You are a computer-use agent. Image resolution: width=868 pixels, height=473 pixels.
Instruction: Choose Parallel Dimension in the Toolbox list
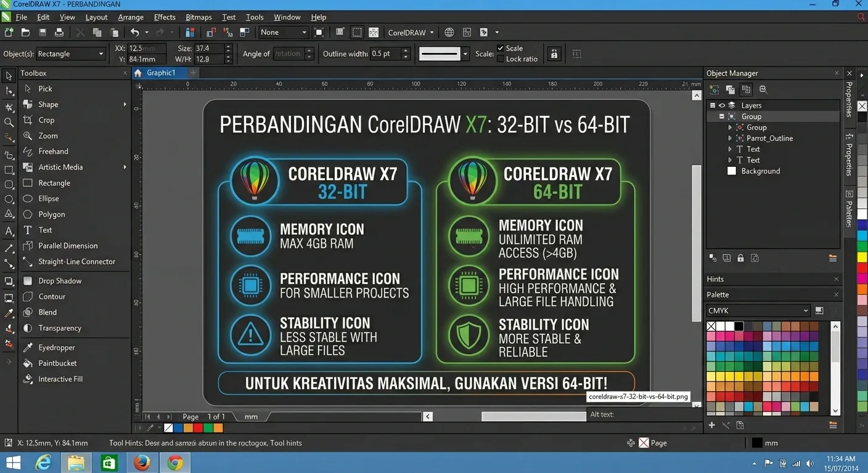coord(74,246)
